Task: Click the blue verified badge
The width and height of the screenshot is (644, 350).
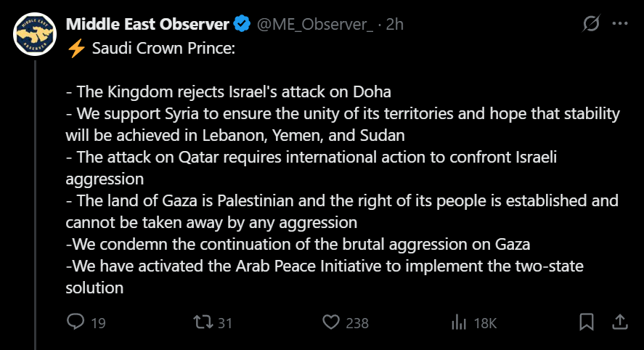Action: pos(242,24)
